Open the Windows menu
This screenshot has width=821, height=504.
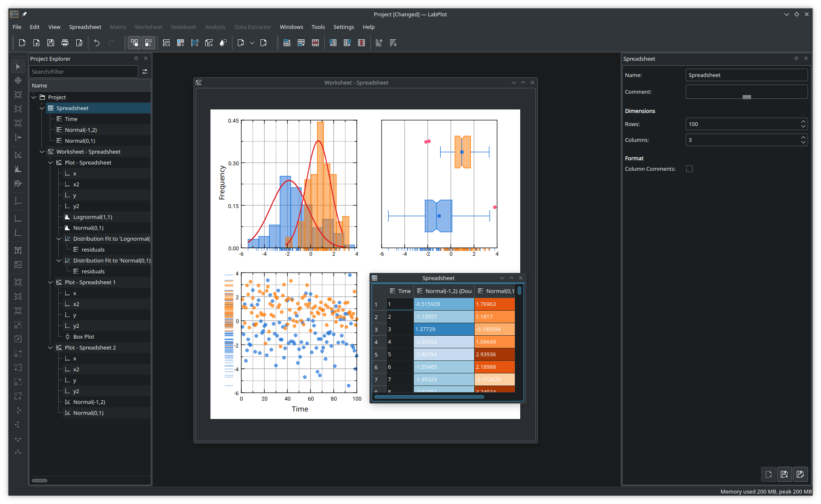click(291, 27)
